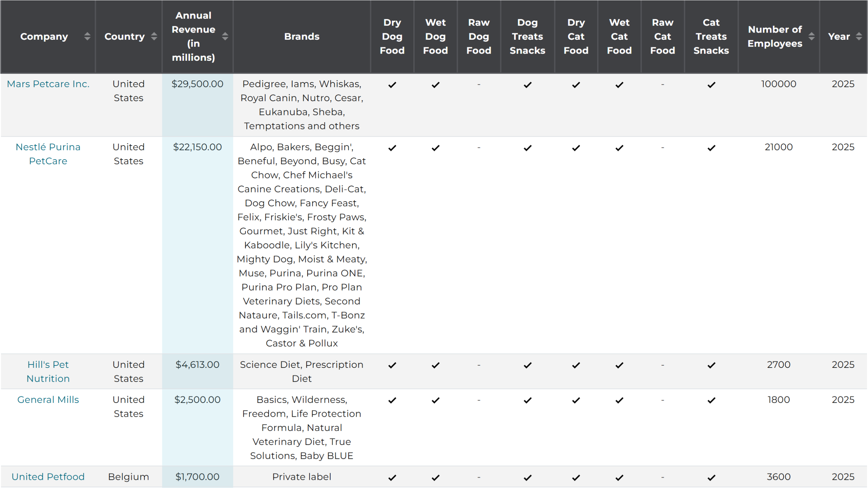The width and height of the screenshot is (868, 488).
Task: Sort the table by Company column arrows
Action: coord(87,36)
